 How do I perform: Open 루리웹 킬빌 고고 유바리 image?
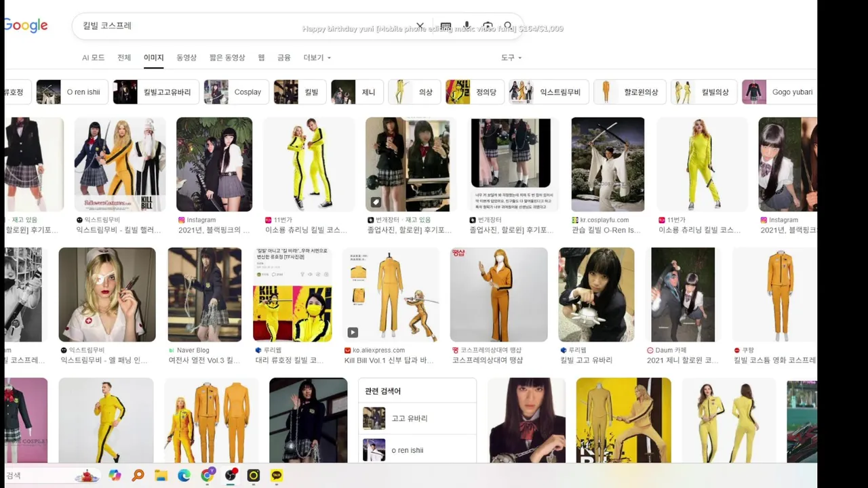point(596,294)
